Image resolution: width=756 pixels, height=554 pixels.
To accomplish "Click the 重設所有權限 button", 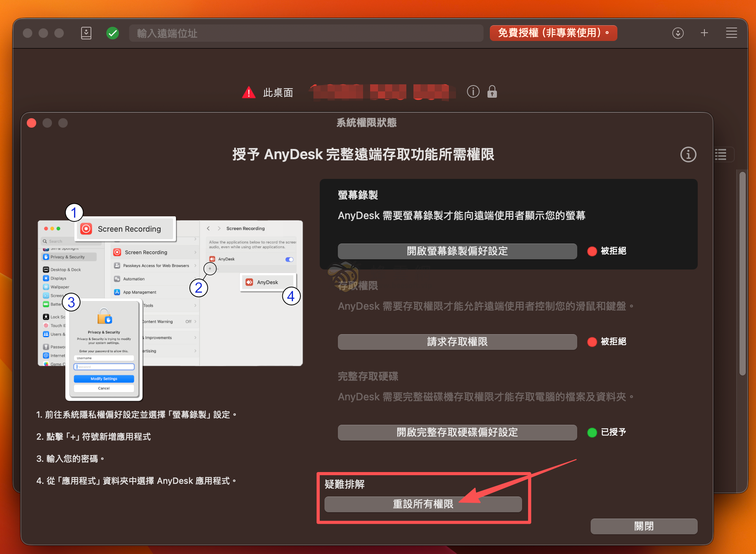I will pyautogui.click(x=423, y=504).
